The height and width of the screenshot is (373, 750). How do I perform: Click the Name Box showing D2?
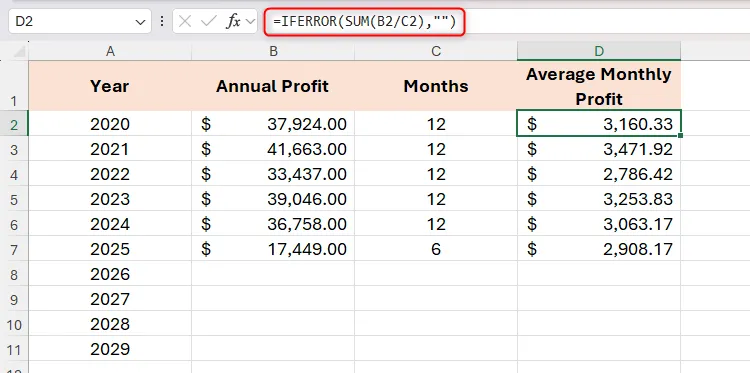(80, 22)
